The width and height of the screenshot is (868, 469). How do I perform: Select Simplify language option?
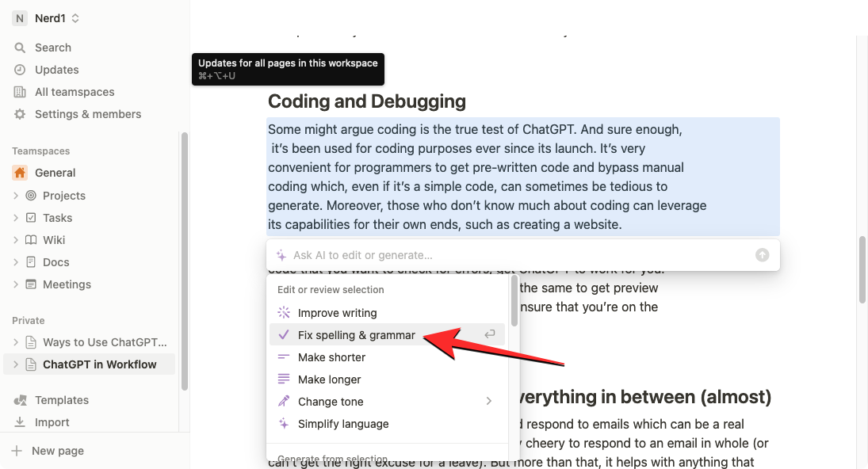point(387,424)
